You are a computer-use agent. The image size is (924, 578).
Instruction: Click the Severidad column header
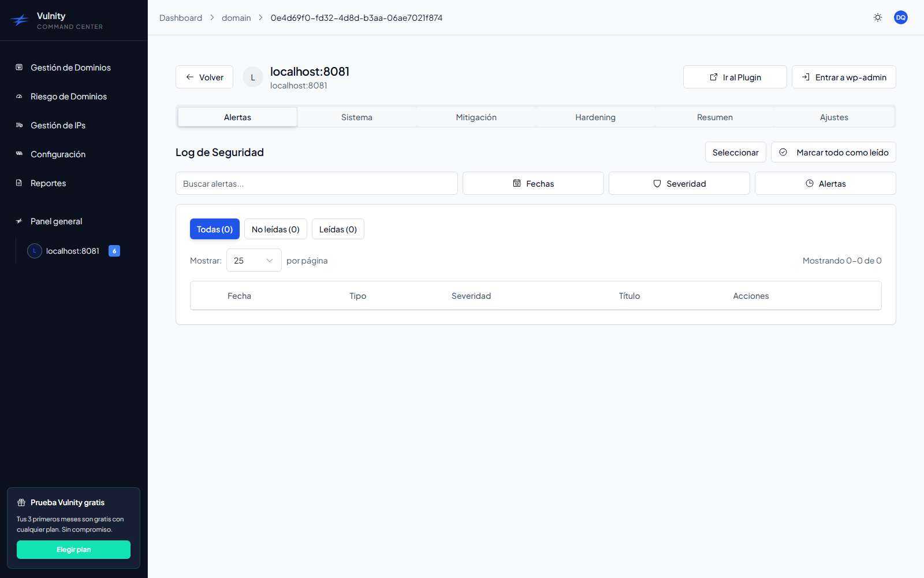pos(471,296)
